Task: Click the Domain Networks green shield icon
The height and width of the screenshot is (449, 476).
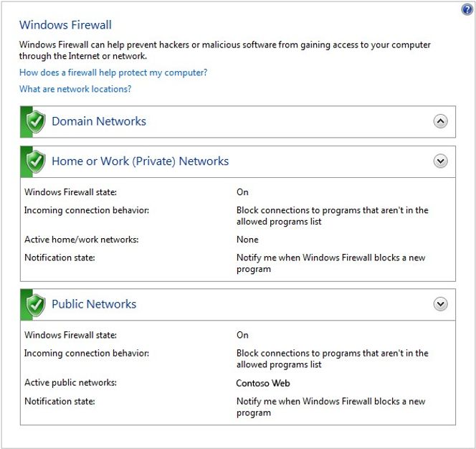Action: click(x=35, y=122)
